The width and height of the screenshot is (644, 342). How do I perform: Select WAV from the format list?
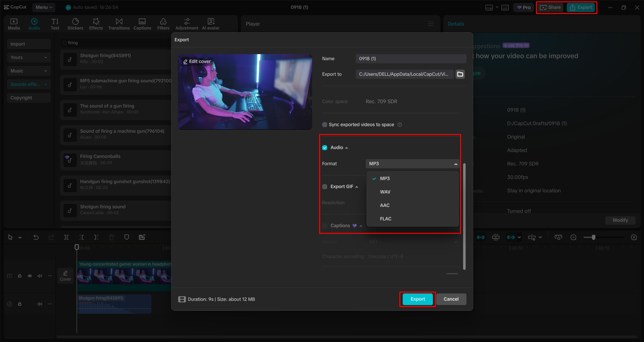[385, 192]
